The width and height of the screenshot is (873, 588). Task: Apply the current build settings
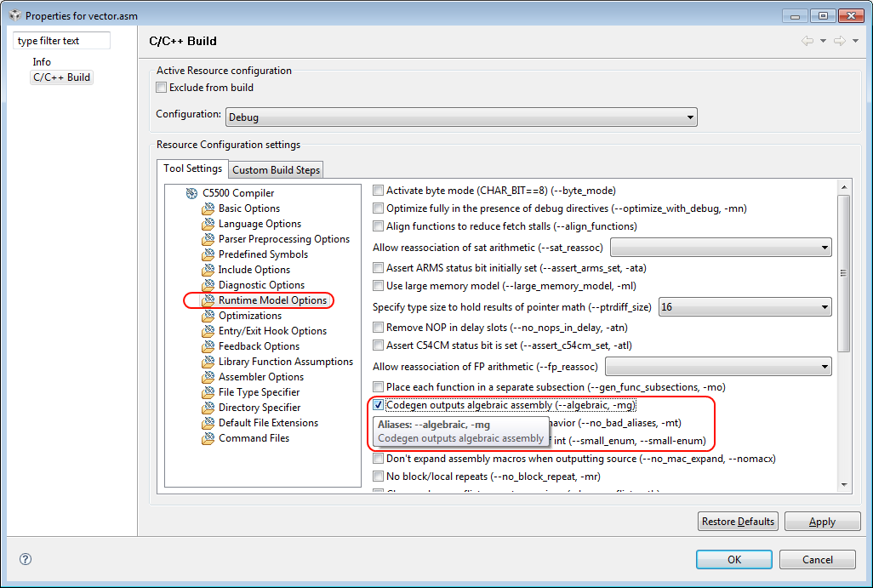[822, 521]
